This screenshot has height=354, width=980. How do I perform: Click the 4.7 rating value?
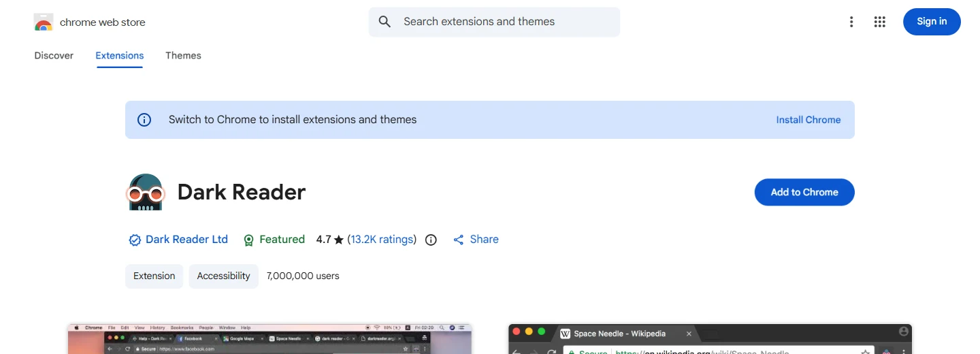323,240
